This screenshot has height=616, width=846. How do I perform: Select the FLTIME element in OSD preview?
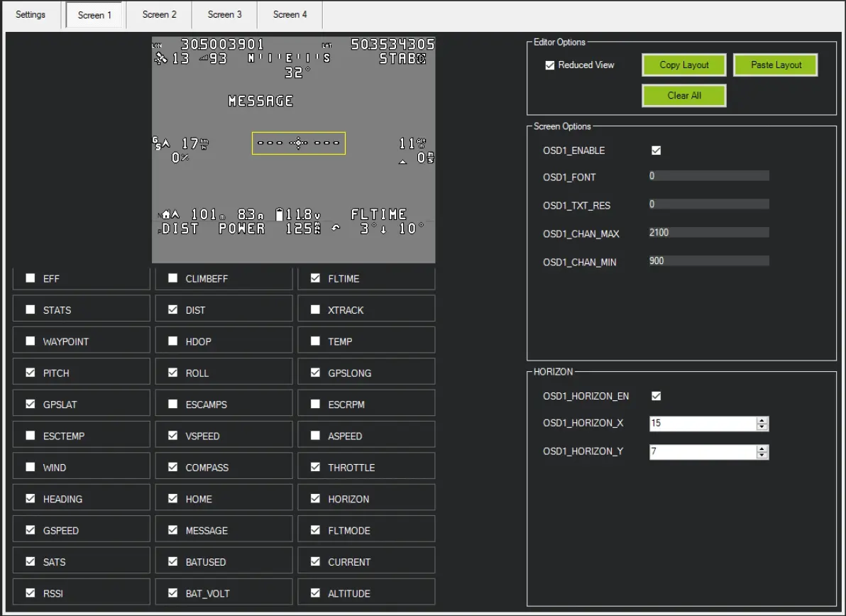coord(379,214)
